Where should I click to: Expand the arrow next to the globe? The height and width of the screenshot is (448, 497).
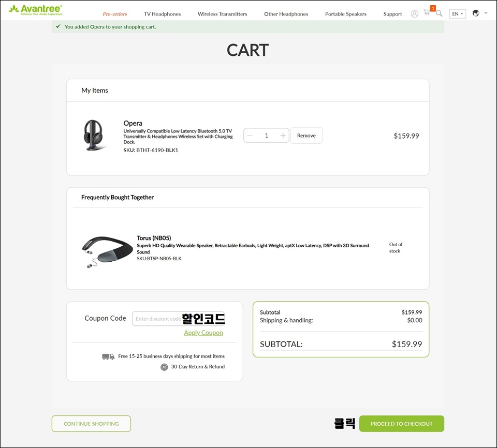coord(486,13)
